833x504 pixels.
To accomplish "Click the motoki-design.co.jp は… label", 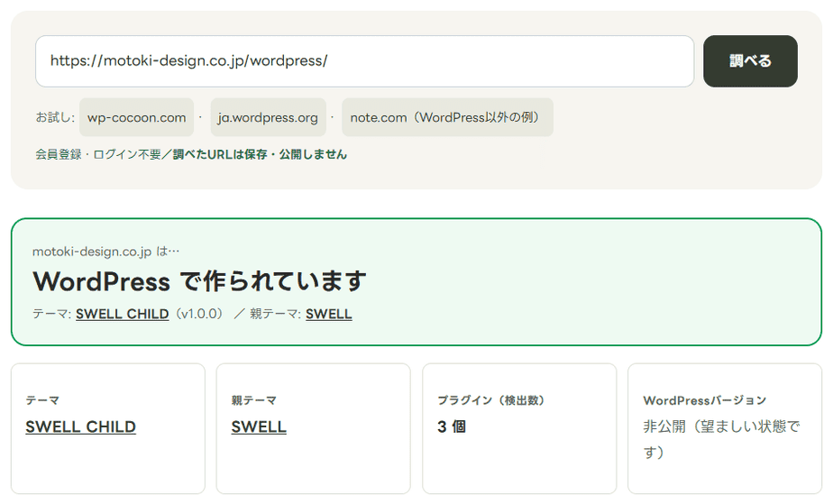I will [105, 252].
